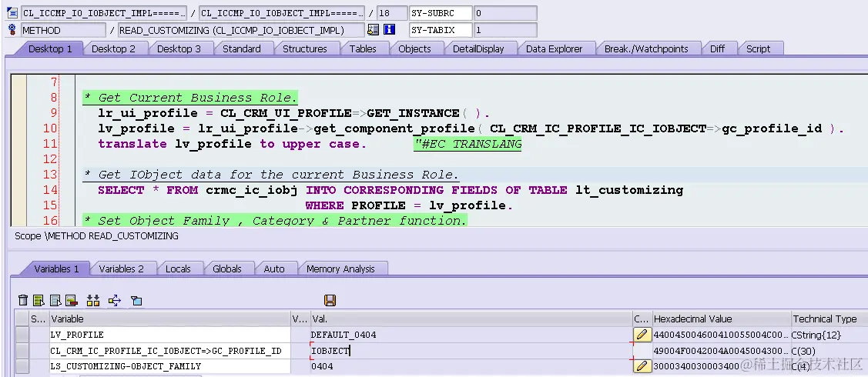Click the DEFAULT_0404 value cell
Image resolution: width=868 pixels, height=377 pixels.
click(x=471, y=335)
